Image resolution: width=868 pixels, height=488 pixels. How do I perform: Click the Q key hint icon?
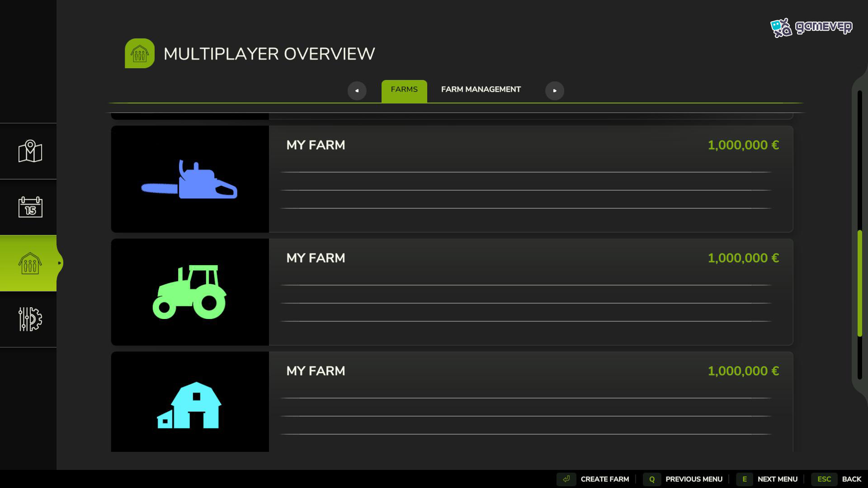pos(652,479)
